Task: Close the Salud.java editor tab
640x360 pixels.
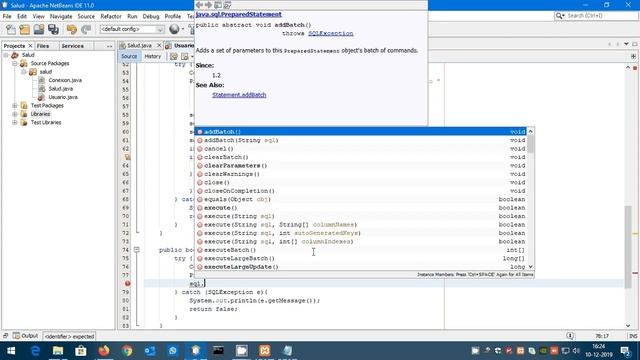Action: pyautogui.click(x=159, y=45)
